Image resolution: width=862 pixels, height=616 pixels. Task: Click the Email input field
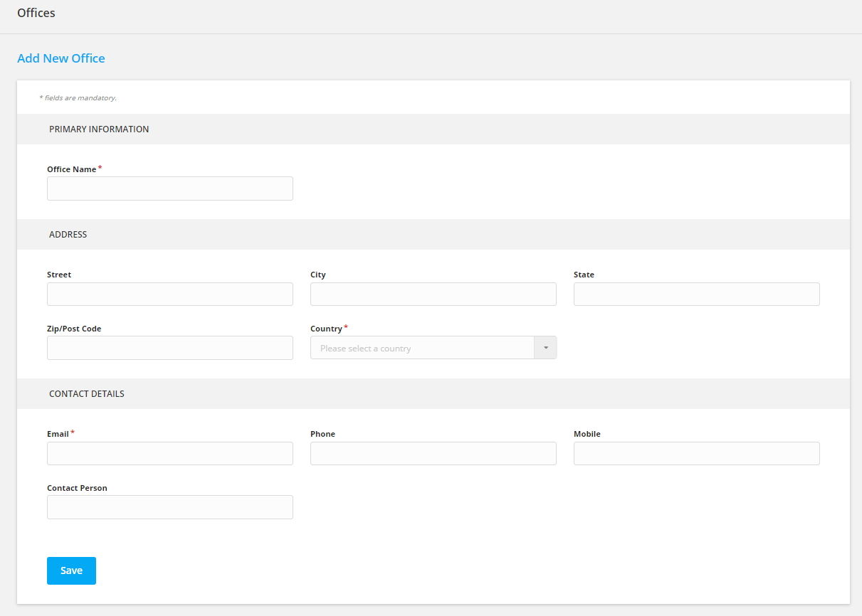[x=170, y=454]
